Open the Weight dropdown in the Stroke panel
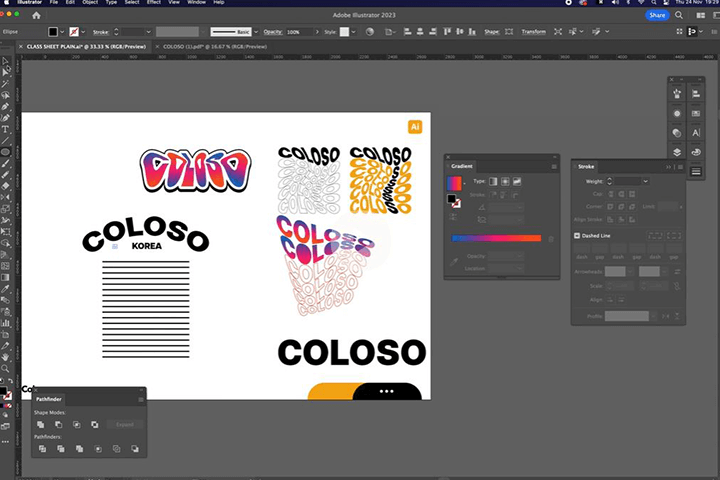The height and width of the screenshot is (480, 720). pyautogui.click(x=645, y=181)
